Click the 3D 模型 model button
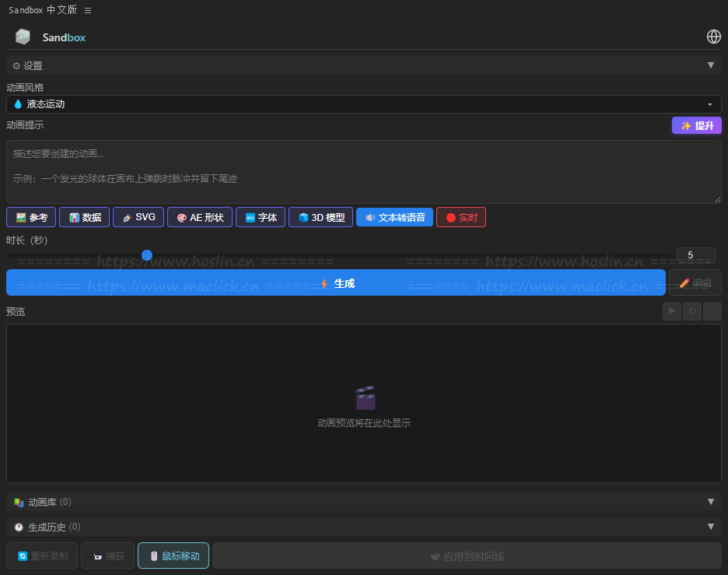The image size is (728, 575). pyautogui.click(x=320, y=217)
